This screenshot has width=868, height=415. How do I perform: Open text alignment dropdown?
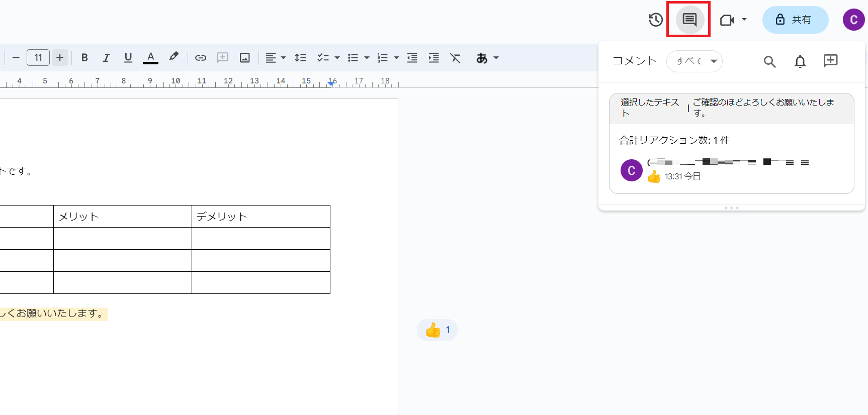pyautogui.click(x=276, y=58)
